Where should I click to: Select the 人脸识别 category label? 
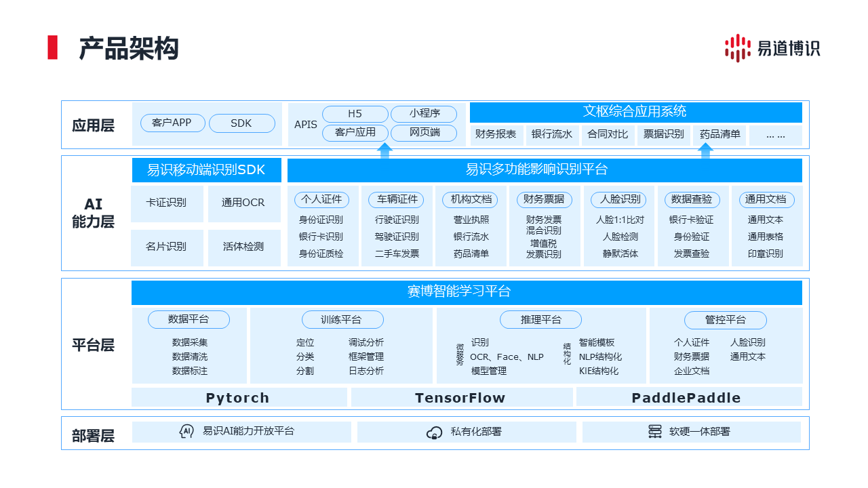click(620, 199)
